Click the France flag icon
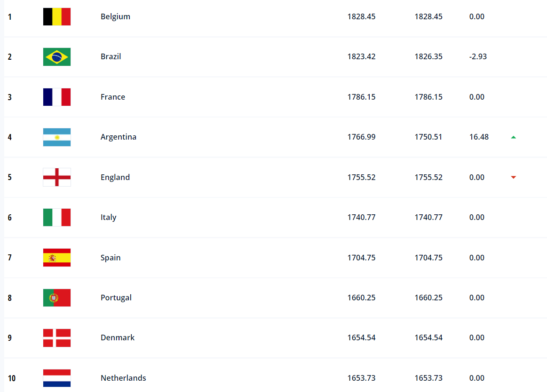 point(57,97)
